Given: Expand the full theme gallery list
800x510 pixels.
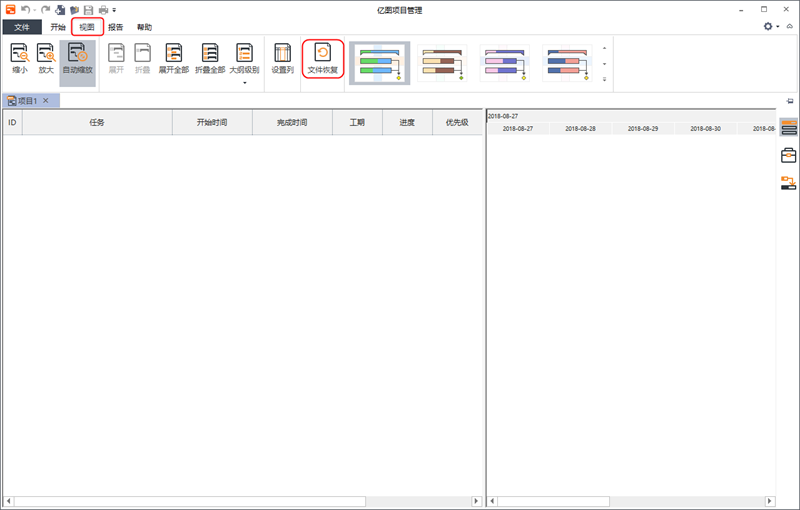Looking at the screenshot, I should point(605,79).
